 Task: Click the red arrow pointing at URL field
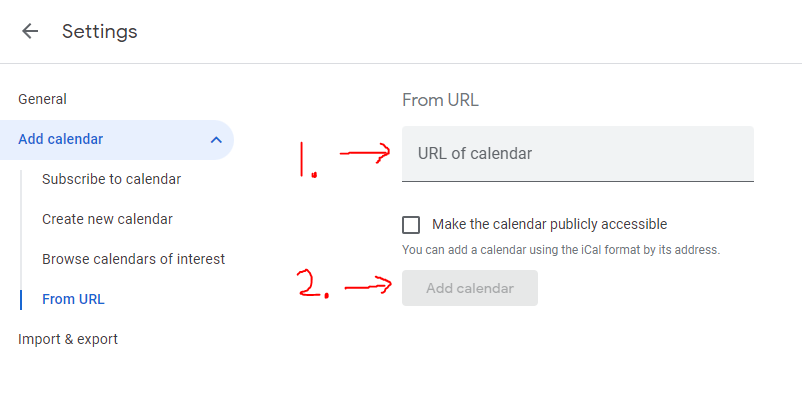click(365, 152)
